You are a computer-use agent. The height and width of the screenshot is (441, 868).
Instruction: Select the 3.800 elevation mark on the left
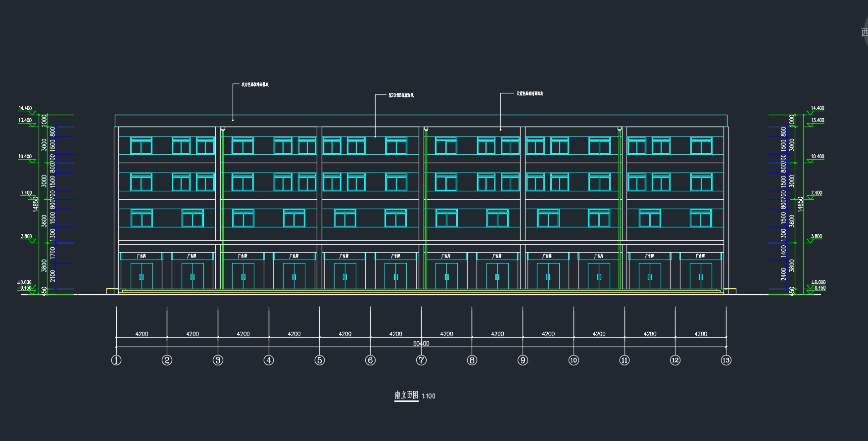pyautogui.click(x=26, y=236)
